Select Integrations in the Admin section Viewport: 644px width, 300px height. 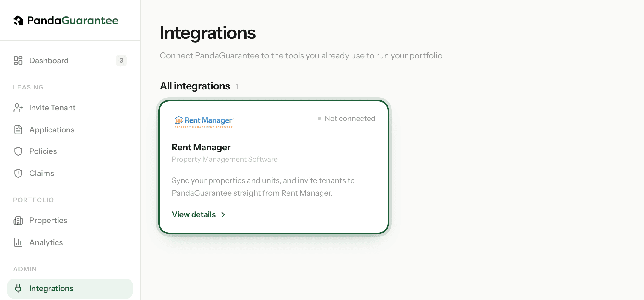point(70,288)
